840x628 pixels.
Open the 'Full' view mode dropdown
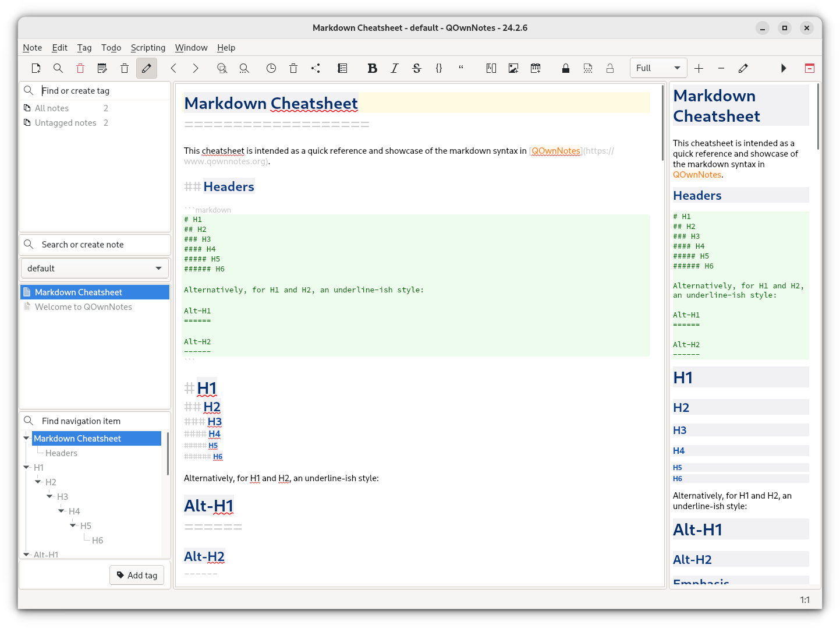(x=658, y=68)
